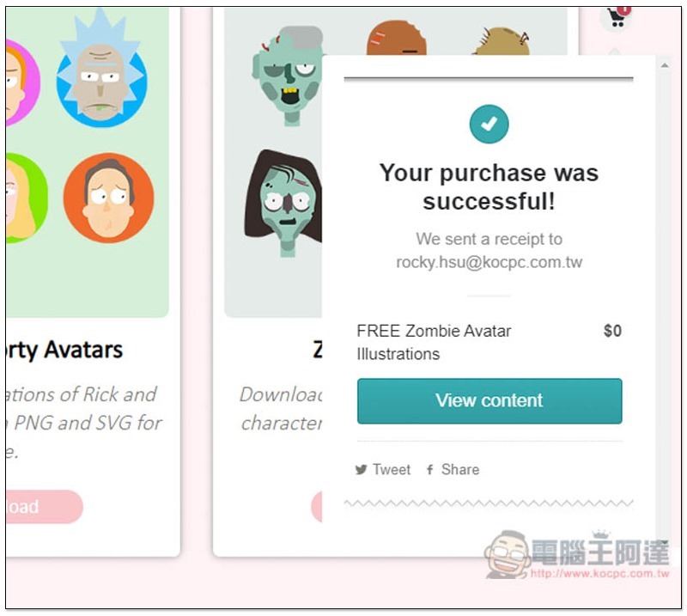Screen dimensions: 687x616
Task: Click the gray-haired zombie head illustration
Action: point(287,76)
